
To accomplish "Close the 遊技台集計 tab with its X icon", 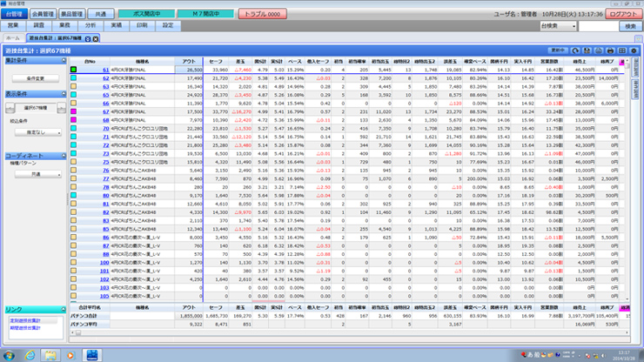I will coord(95,38).
